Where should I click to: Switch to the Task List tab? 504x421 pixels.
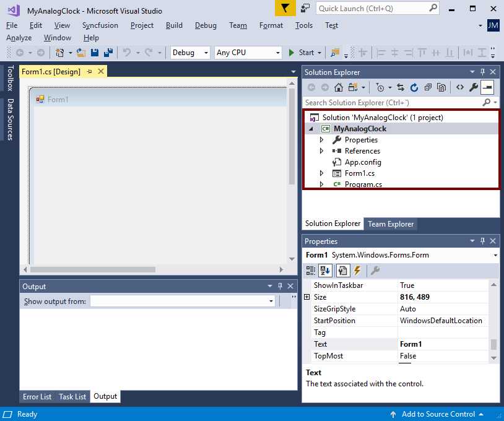72,397
